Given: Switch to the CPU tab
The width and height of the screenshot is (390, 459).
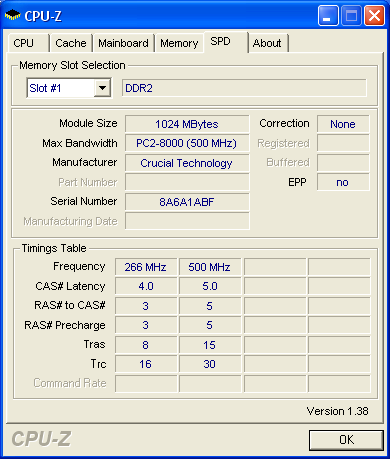Looking at the screenshot, I should coord(28,43).
